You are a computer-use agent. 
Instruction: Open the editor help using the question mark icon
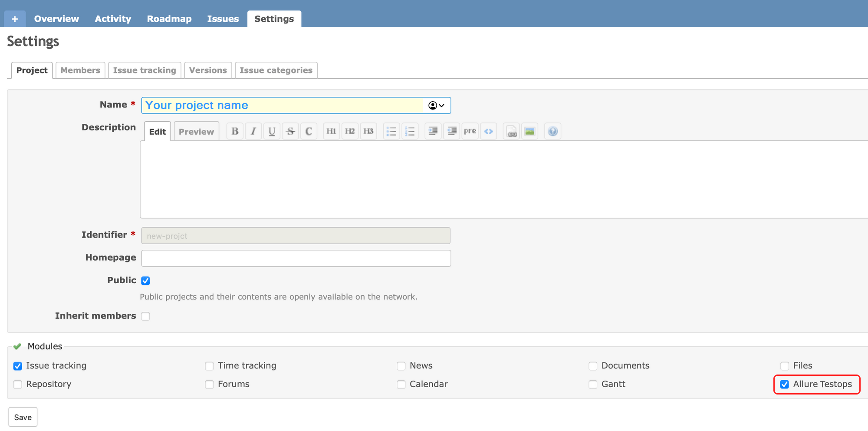pyautogui.click(x=552, y=131)
